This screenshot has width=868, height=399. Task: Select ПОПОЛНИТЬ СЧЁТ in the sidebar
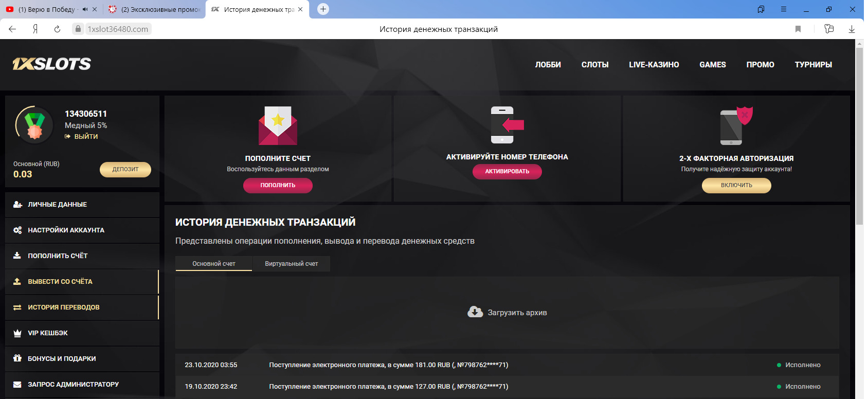click(82, 256)
